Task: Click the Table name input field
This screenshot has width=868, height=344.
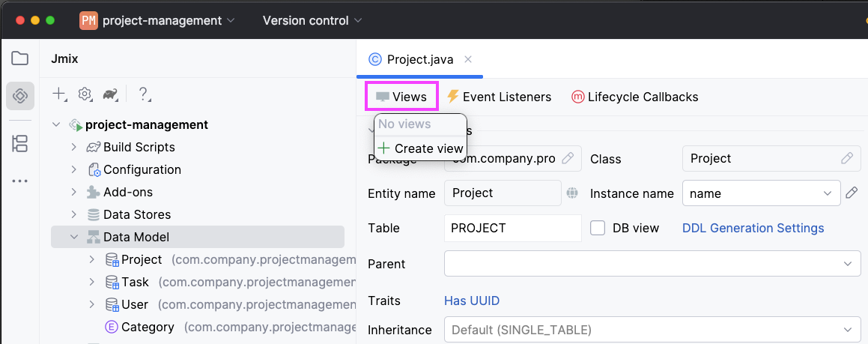Action: pos(512,228)
